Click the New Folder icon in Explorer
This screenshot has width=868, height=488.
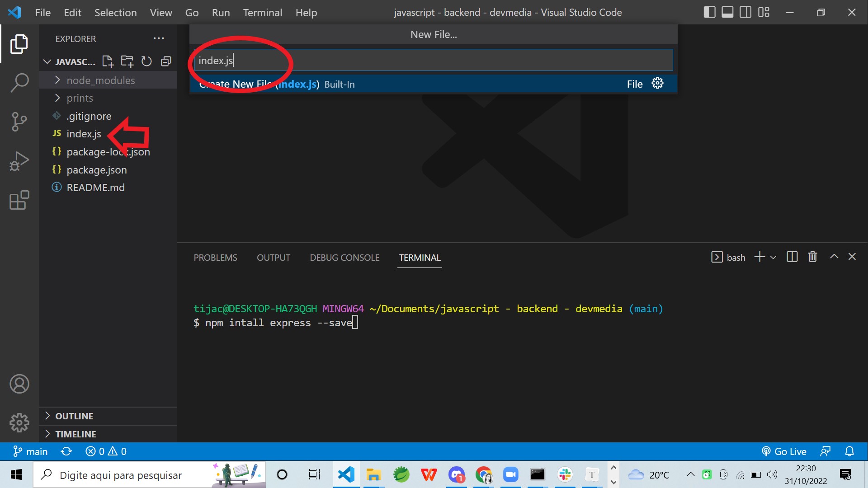pos(127,61)
